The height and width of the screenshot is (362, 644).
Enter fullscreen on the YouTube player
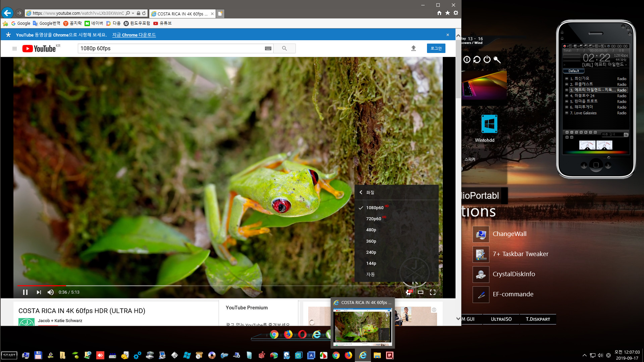(x=433, y=292)
